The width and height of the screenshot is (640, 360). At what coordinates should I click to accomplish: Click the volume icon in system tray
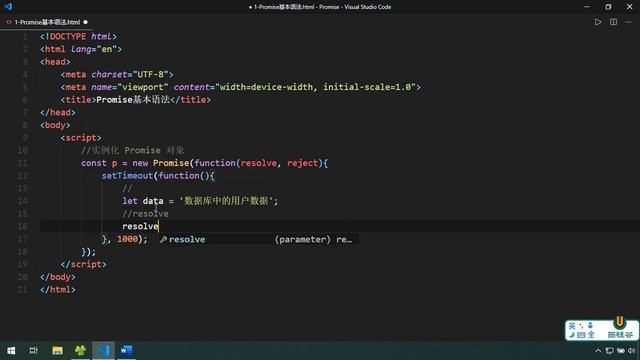[632, 351]
